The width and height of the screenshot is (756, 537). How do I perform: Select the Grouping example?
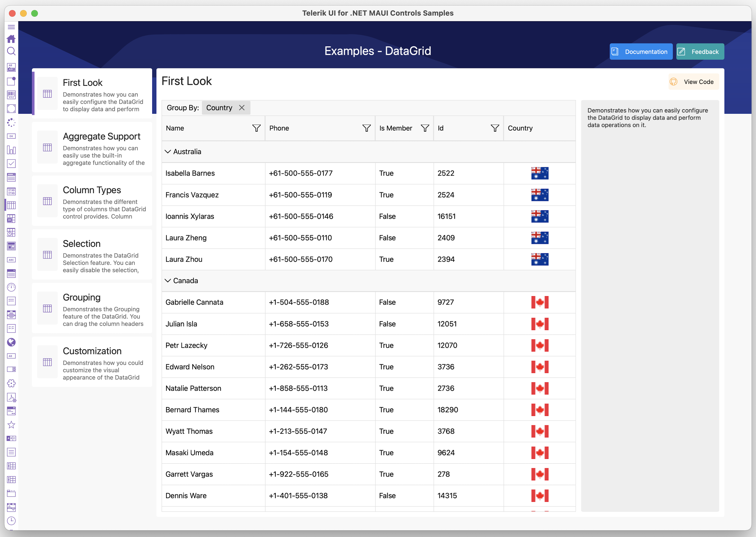[x=92, y=308]
